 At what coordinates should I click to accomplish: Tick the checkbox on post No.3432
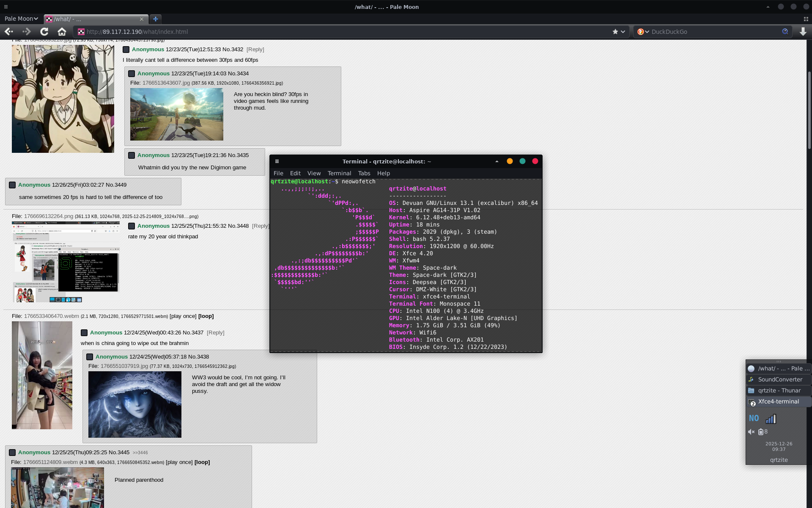[x=126, y=50]
